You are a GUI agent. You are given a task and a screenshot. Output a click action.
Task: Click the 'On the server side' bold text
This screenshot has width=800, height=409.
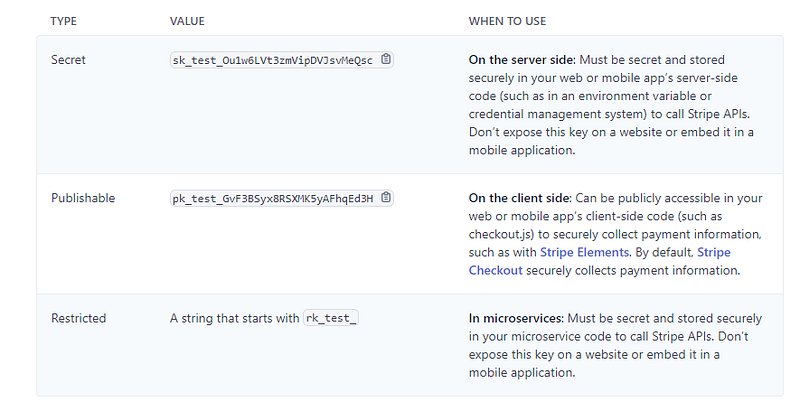522,60
